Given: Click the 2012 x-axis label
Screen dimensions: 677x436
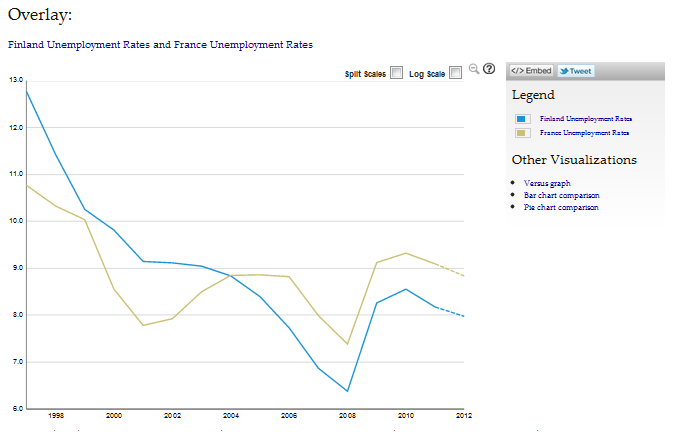Looking at the screenshot, I should pos(464,416).
